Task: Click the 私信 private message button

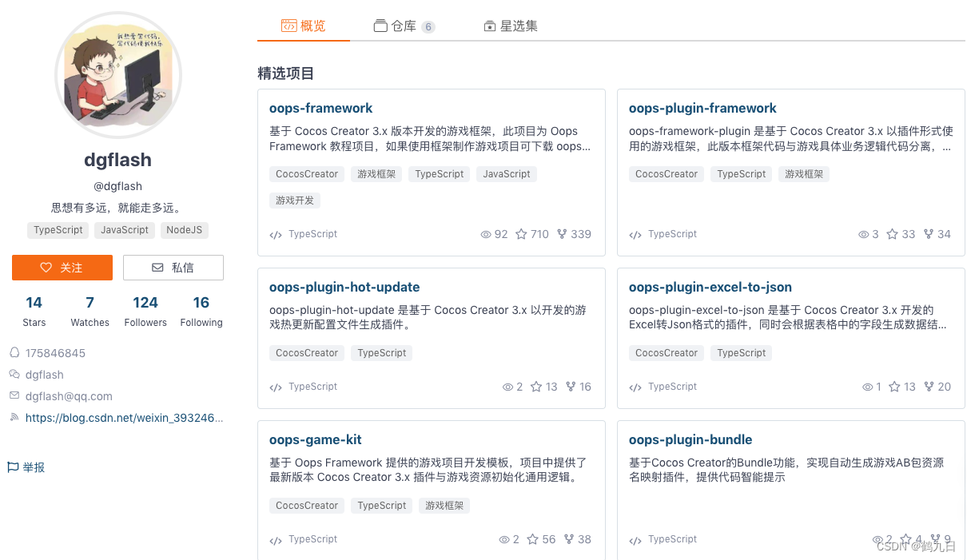Action: tap(173, 268)
